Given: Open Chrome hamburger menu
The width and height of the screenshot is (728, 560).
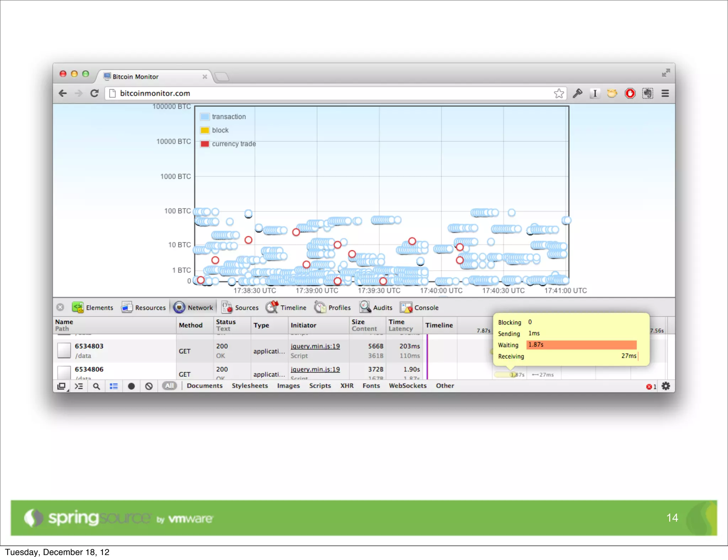Looking at the screenshot, I should [665, 93].
